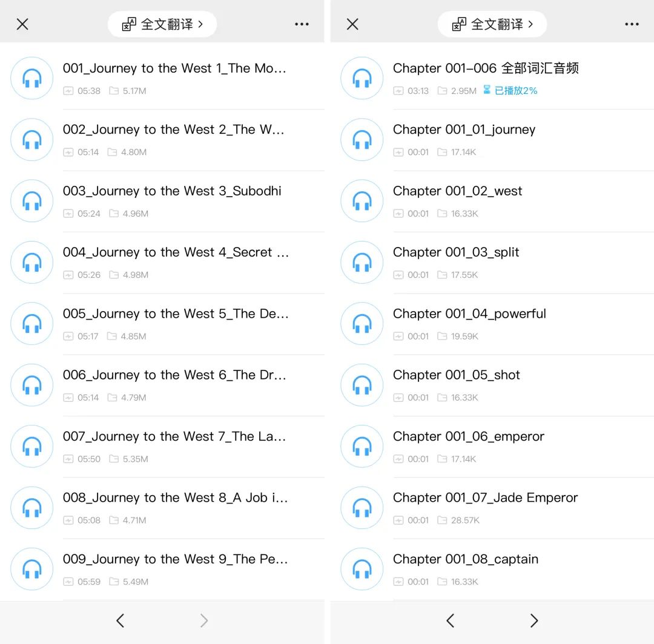654x644 pixels.
Task: Click the "4.71M" file size of track 008
Action: tap(134, 520)
